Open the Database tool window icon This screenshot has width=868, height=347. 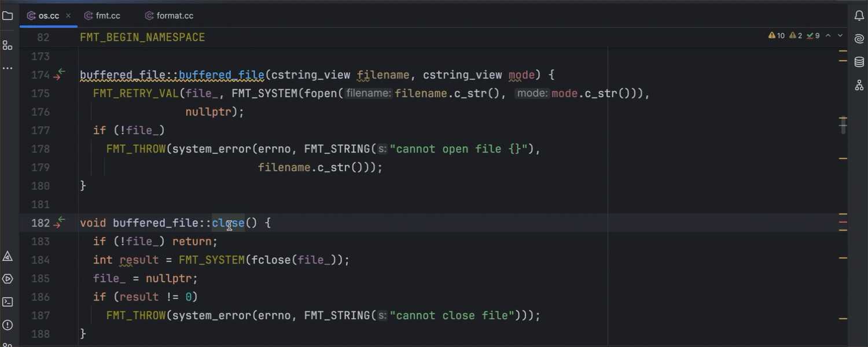click(x=859, y=62)
